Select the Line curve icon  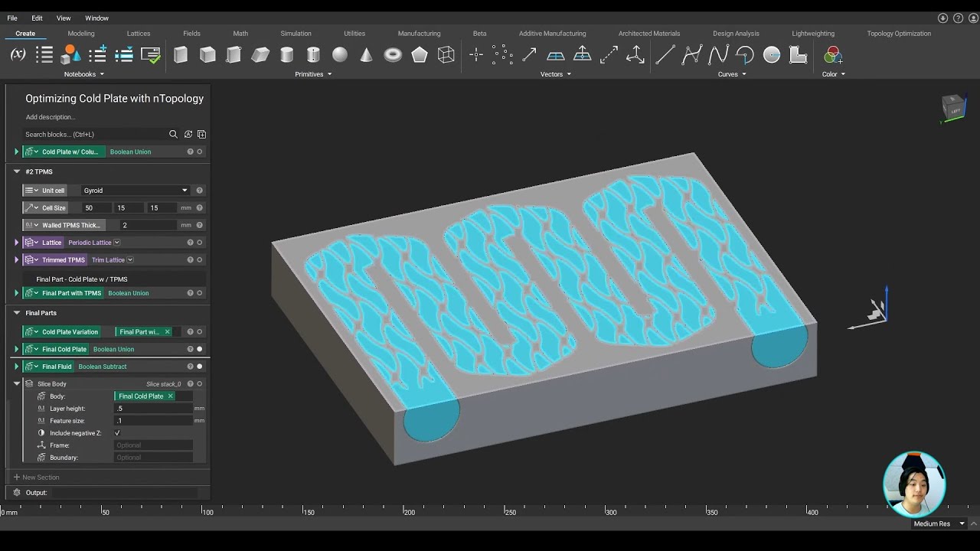click(x=665, y=54)
